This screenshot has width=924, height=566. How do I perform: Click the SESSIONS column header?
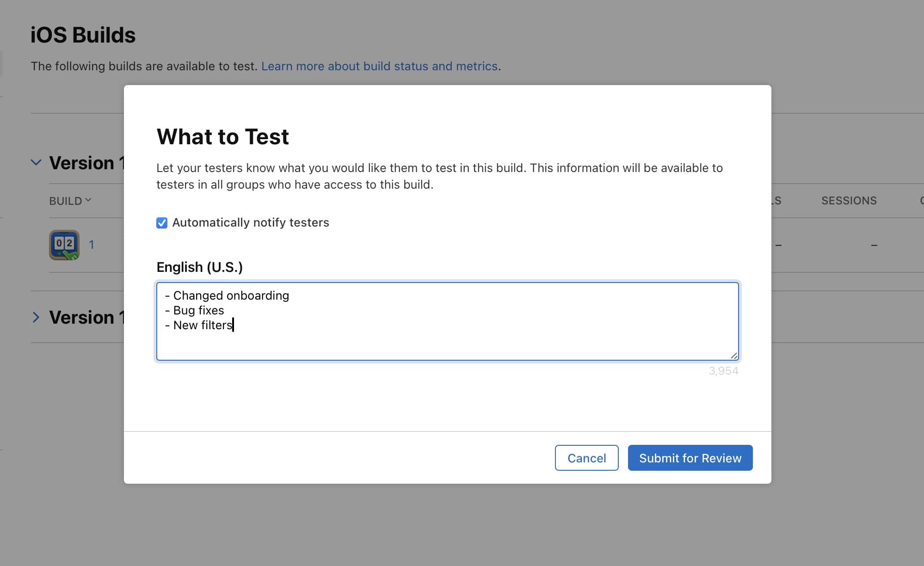coord(849,201)
